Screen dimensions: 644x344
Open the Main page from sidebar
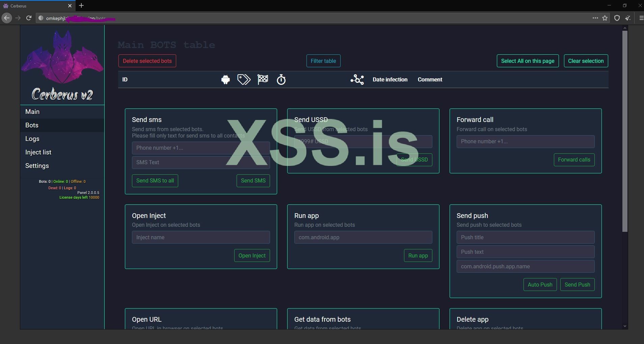[32, 112]
